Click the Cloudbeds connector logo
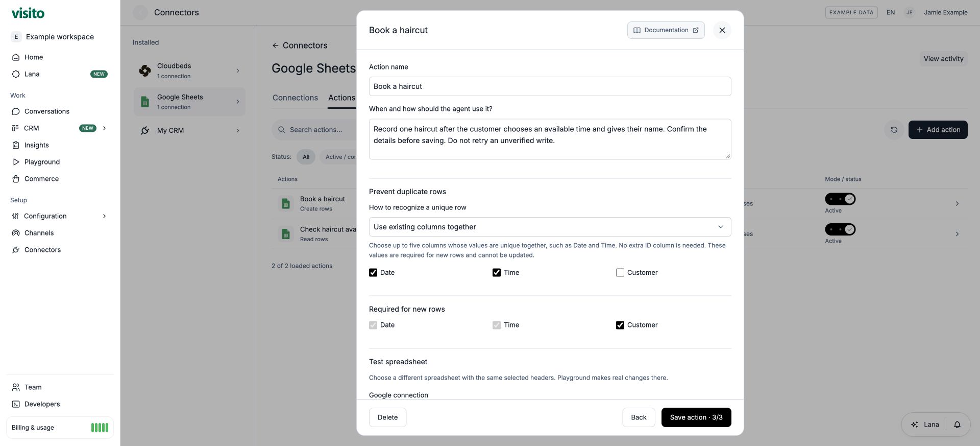This screenshot has height=446, width=980. pos(145,71)
